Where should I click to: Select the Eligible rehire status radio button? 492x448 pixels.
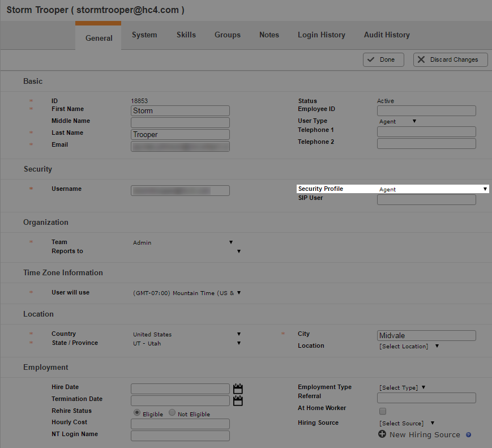[x=137, y=413]
